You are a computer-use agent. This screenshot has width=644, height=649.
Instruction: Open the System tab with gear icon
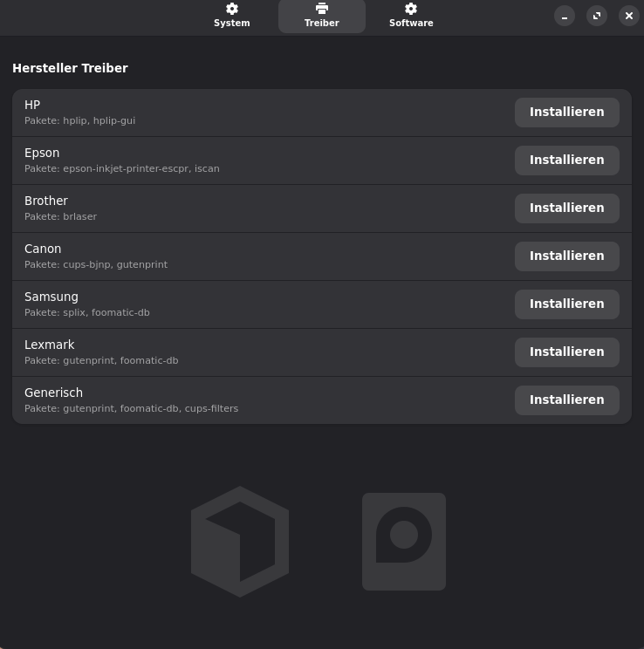click(x=232, y=16)
